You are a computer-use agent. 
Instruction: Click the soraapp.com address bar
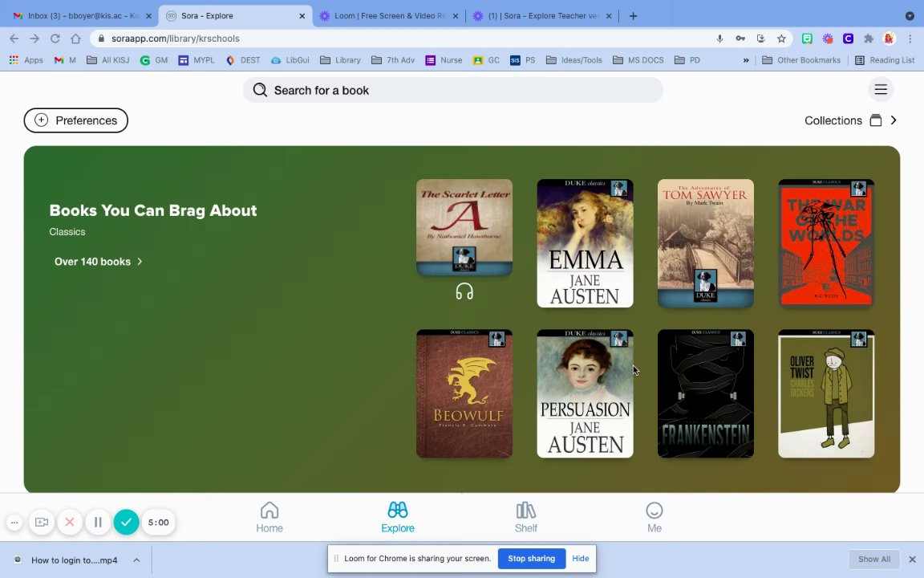point(401,39)
